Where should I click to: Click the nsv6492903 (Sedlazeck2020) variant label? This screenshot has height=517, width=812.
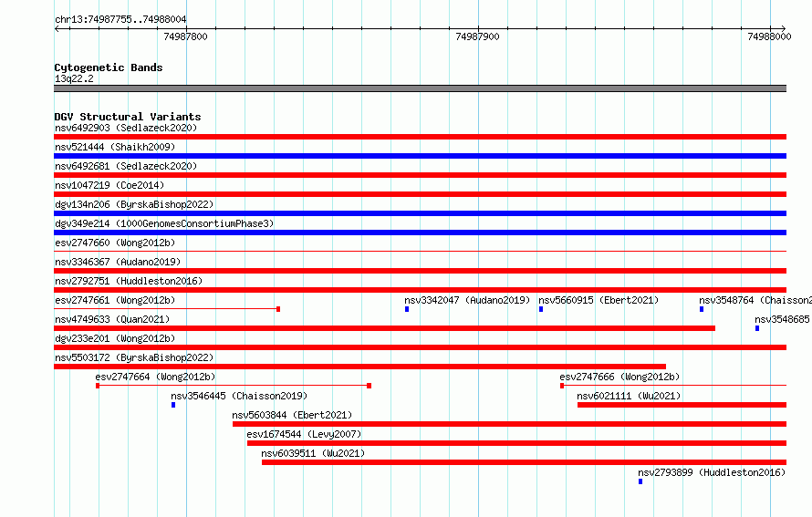pos(126,128)
